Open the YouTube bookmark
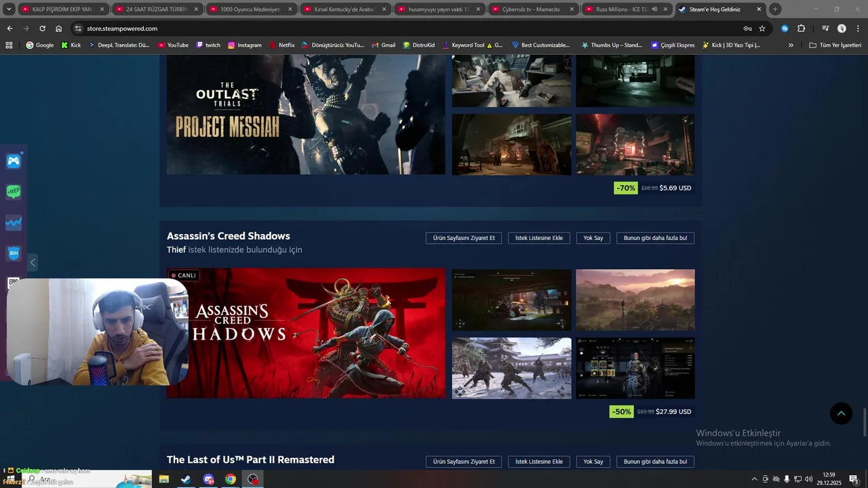This screenshot has width=868, height=488. [x=173, y=45]
